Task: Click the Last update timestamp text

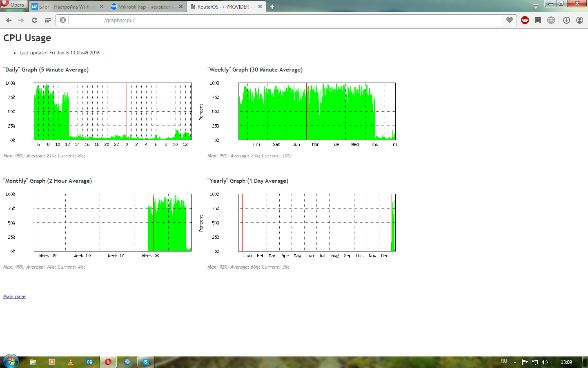Action: point(60,53)
